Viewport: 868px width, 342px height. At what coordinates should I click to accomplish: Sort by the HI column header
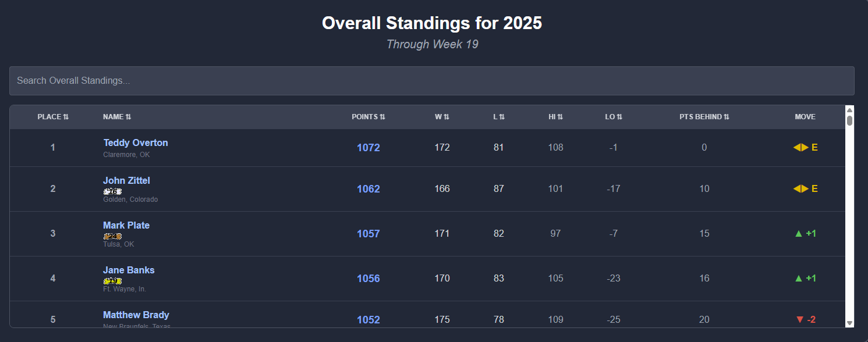point(555,117)
